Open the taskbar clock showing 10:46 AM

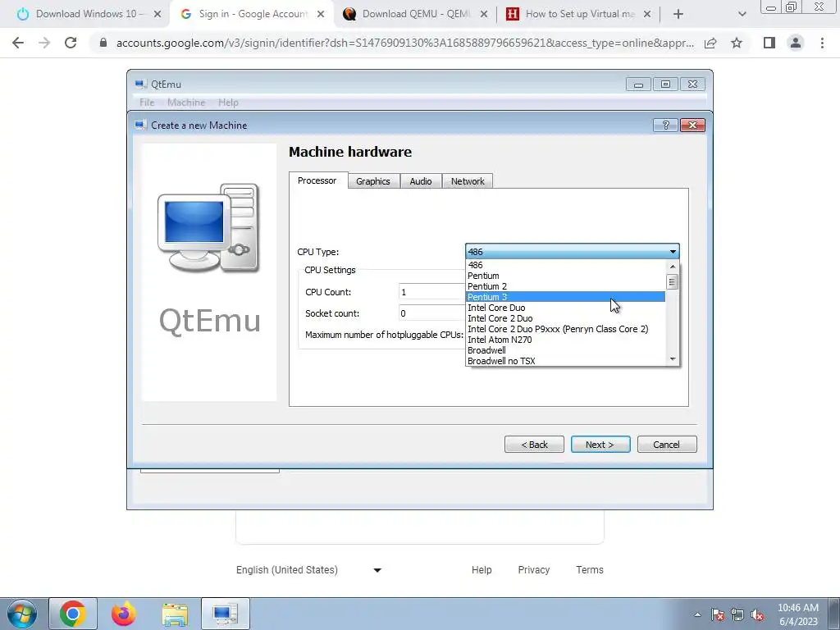798,614
